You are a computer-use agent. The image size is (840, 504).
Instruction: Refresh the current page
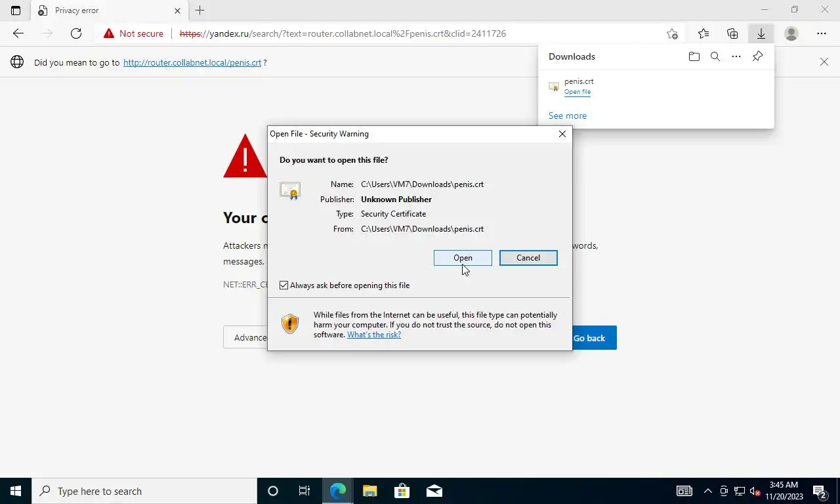(76, 33)
